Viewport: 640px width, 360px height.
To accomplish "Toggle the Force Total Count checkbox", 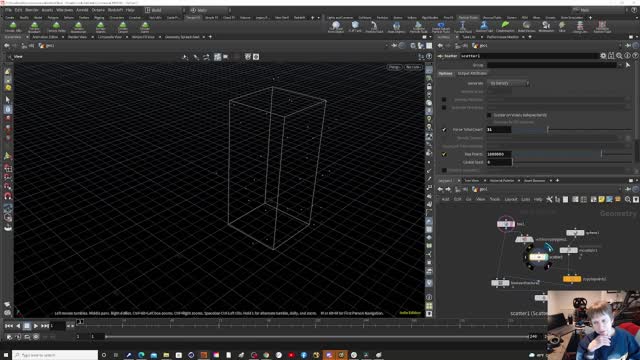I will pos(444,129).
